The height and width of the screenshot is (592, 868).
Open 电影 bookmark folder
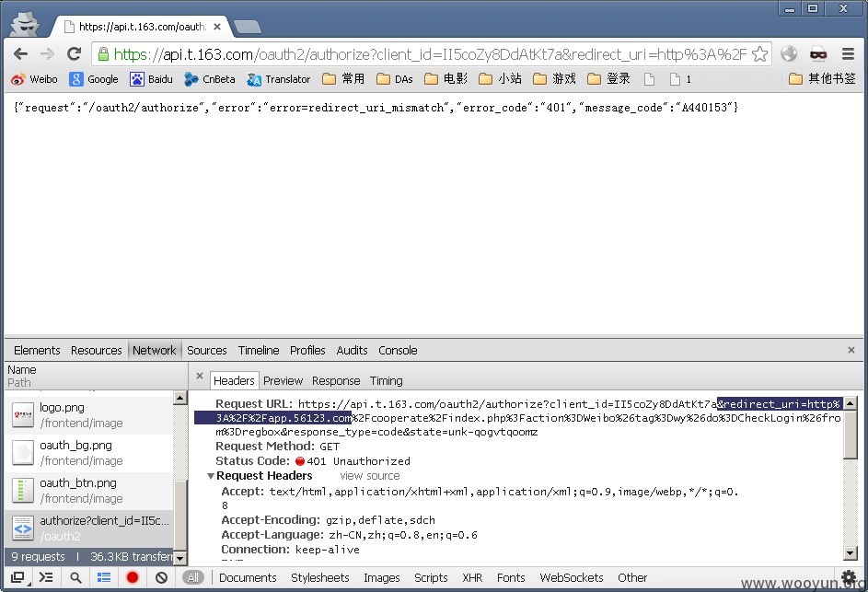(446, 79)
